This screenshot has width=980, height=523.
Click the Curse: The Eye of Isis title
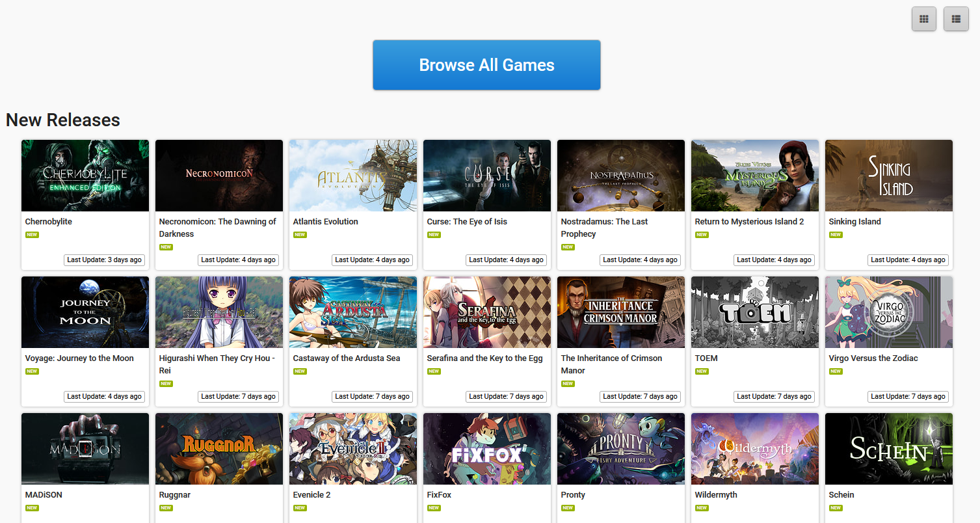point(467,222)
